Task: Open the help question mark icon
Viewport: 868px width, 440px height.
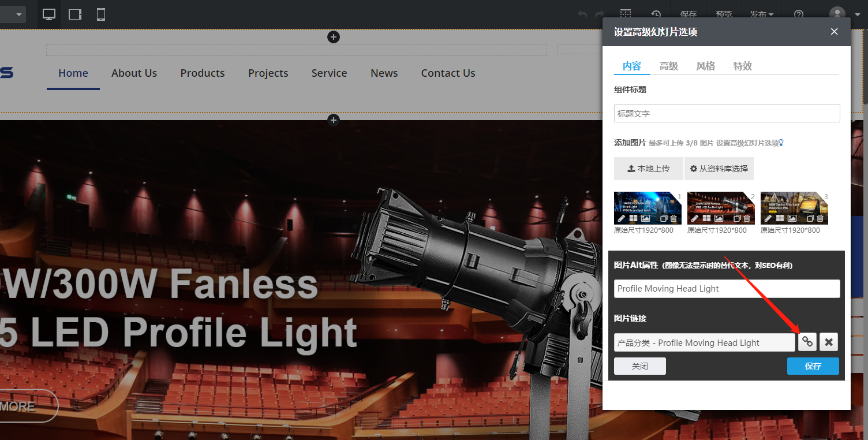Action: [799, 14]
